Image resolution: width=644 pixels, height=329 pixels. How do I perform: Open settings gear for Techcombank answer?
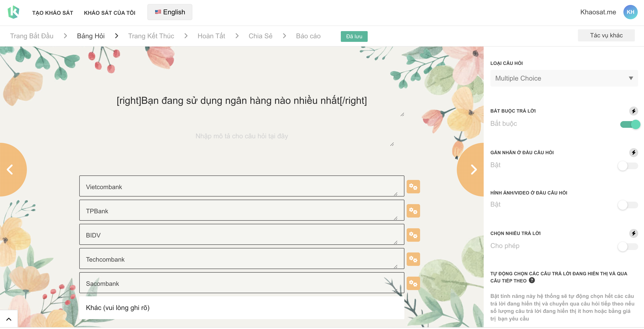coord(413,259)
